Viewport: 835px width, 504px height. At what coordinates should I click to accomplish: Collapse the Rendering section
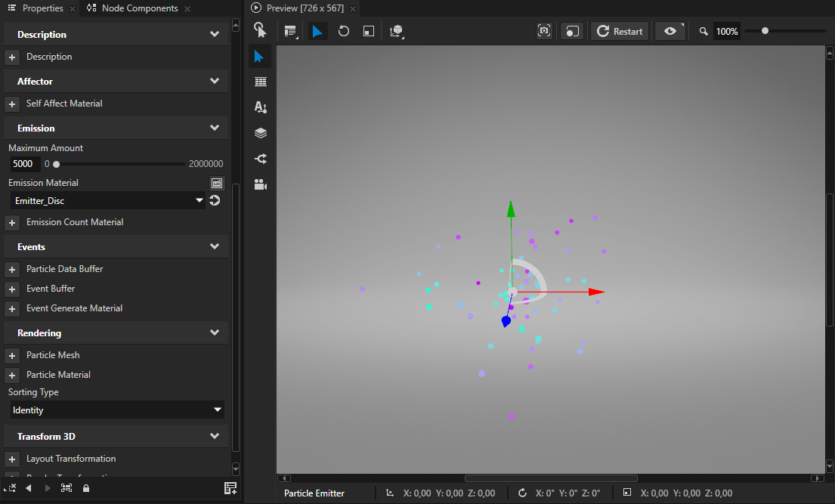point(215,332)
